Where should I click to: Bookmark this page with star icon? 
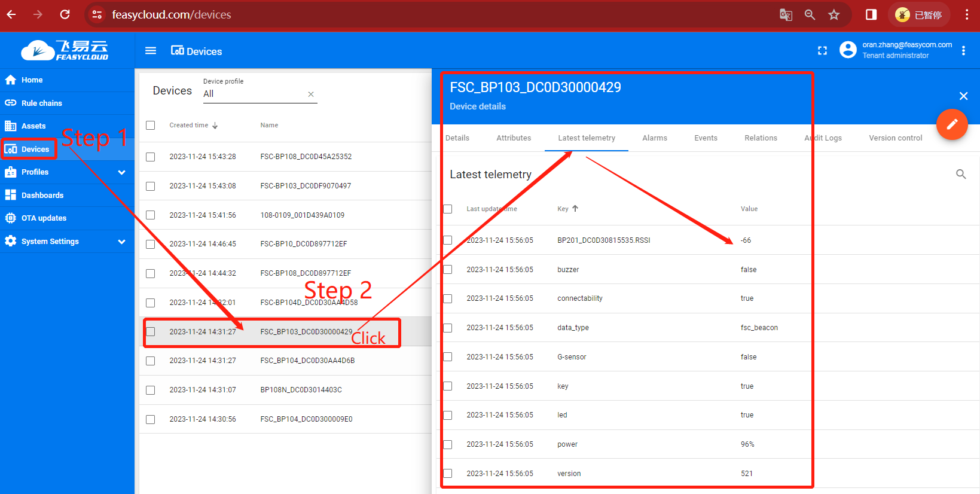click(834, 15)
